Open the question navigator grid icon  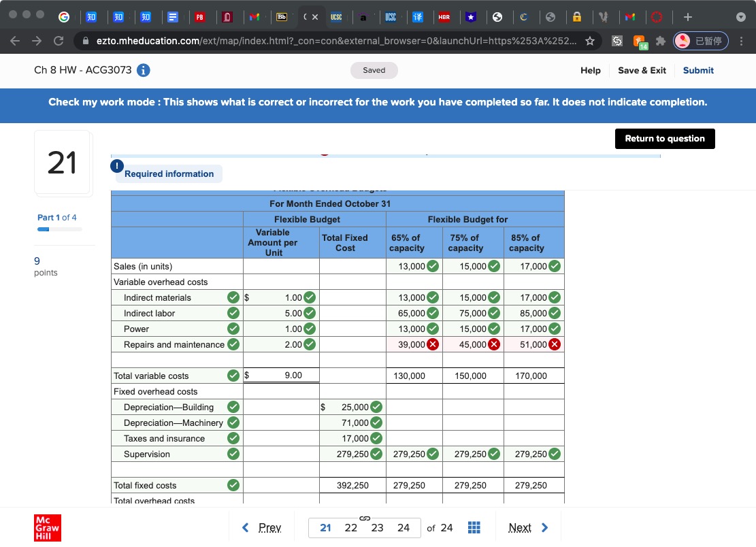474,527
